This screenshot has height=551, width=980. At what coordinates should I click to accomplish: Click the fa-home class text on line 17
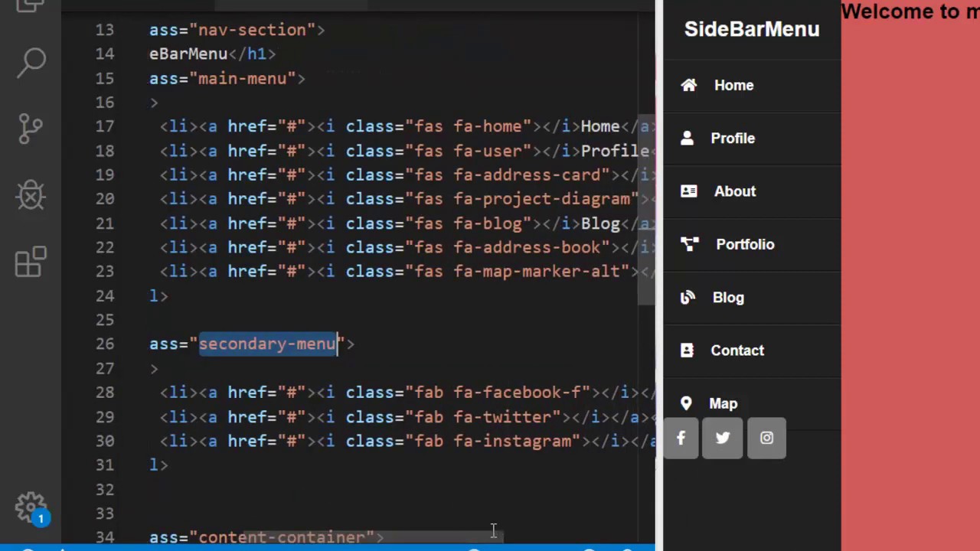click(488, 126)
